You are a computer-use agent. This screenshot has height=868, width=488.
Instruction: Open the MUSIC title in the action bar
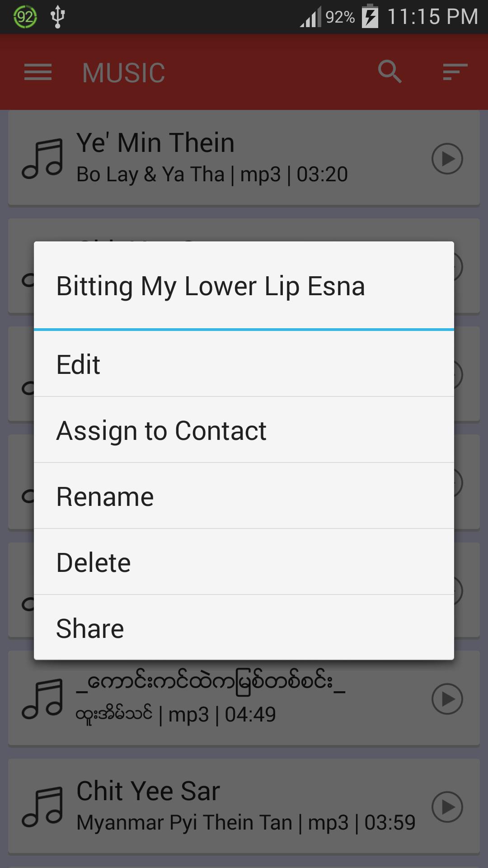click(x=123, y=72)
